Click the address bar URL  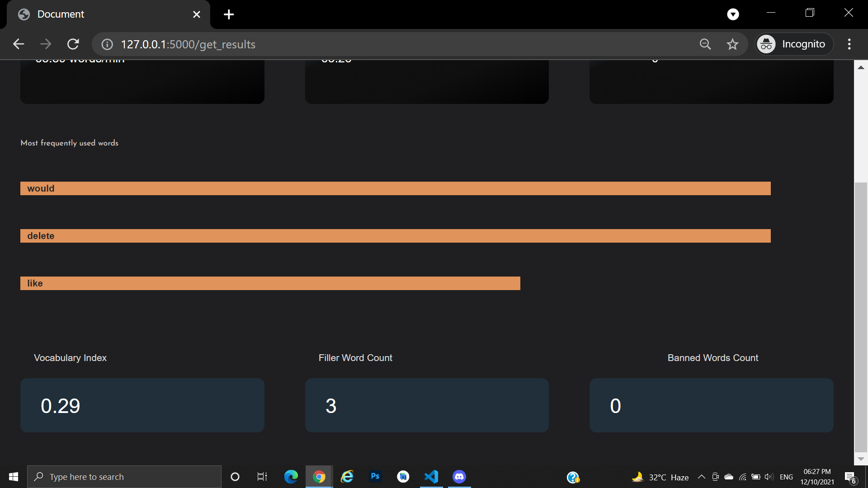(188, 44)
